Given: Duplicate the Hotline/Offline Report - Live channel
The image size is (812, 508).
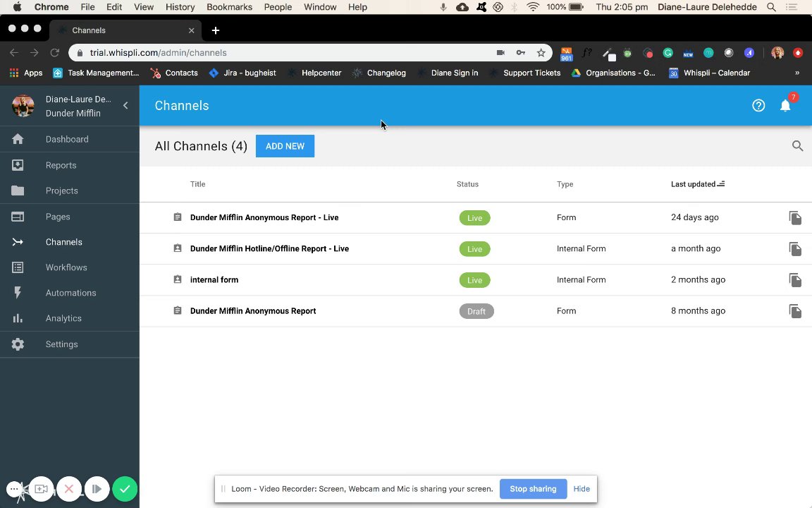Looking at the screenshot, I should [x=795, y=249].
